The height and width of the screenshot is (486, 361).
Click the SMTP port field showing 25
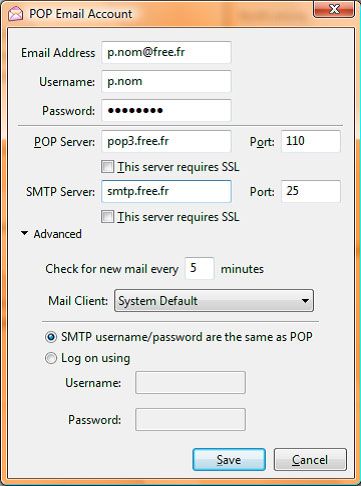[x=311, y=191]
